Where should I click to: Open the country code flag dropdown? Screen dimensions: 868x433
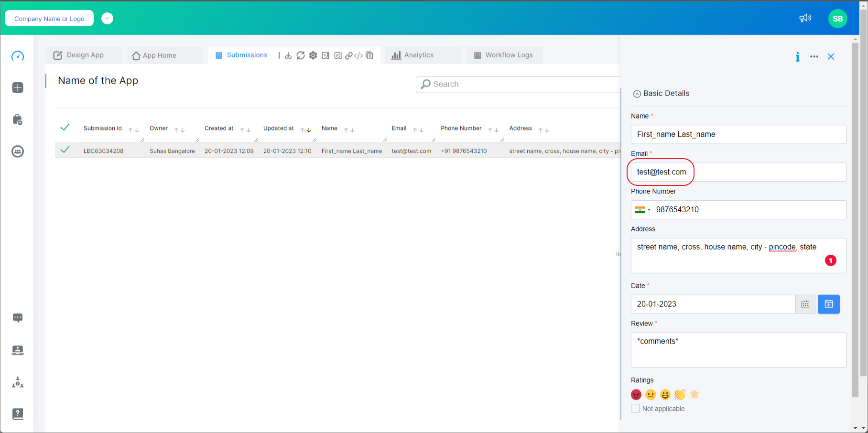643,209
